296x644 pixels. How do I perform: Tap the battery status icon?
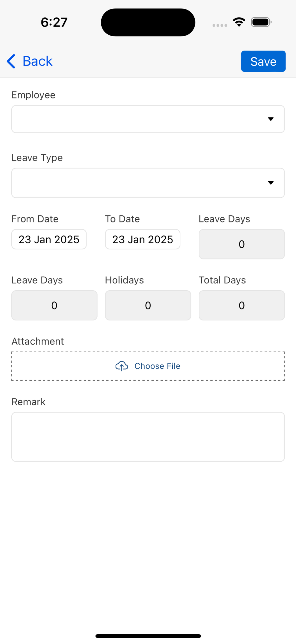click(x=261, y=22)
